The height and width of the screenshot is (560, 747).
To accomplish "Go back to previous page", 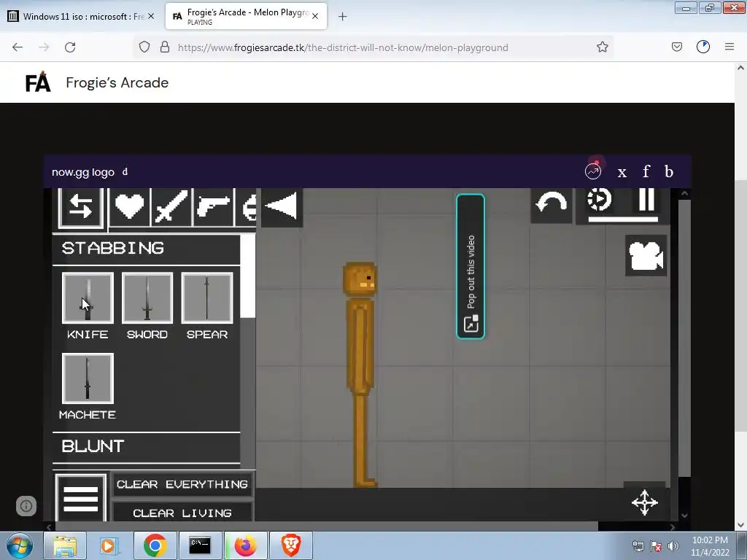I will coord(18,47).
